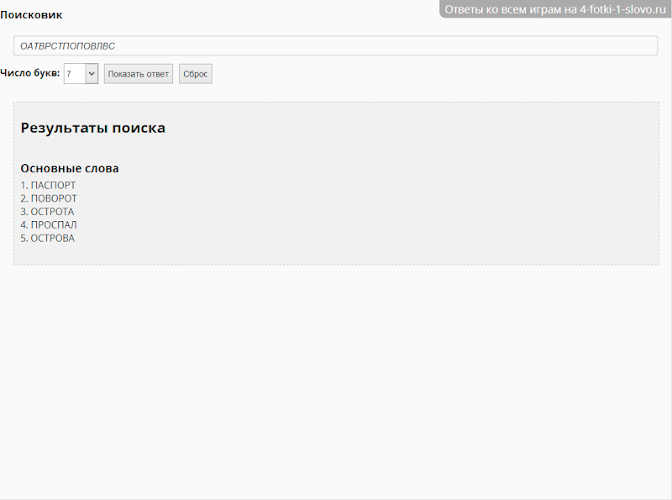Click the 'Число букв:' label
672x500 pixels.
click(30, 73)
